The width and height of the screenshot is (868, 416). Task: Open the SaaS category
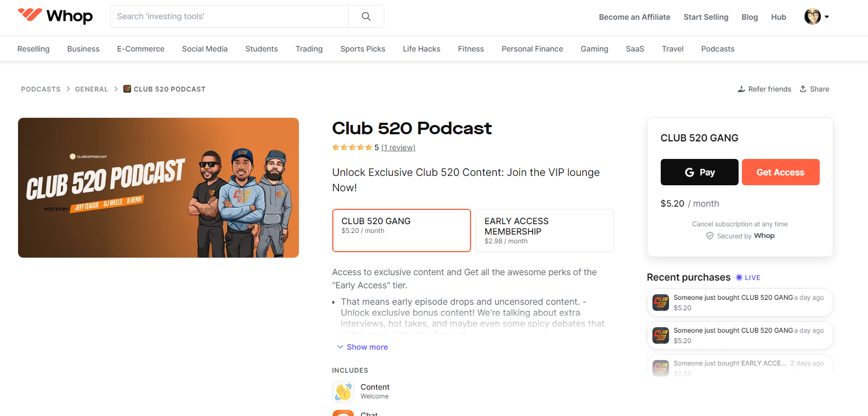click(635, 49)
